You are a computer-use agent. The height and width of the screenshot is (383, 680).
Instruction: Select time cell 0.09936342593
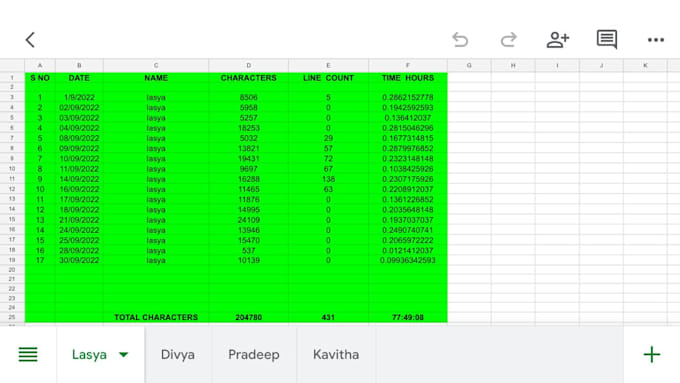(x=408, y=260)
